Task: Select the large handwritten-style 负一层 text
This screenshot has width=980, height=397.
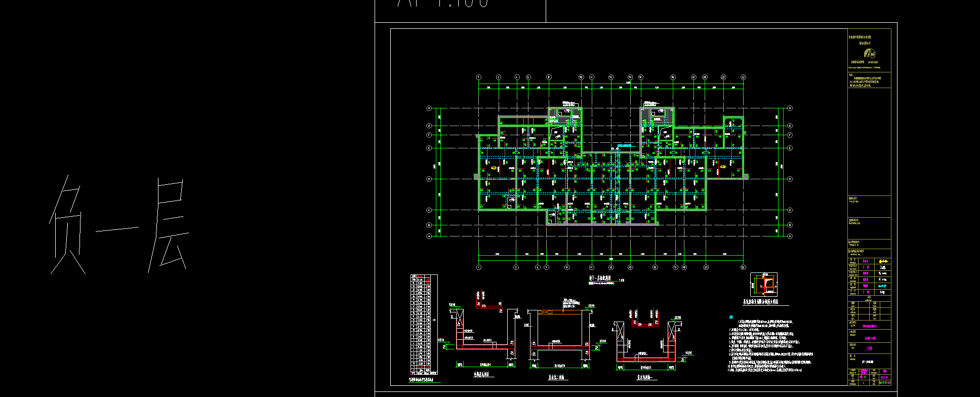Action: coord(119,225)
